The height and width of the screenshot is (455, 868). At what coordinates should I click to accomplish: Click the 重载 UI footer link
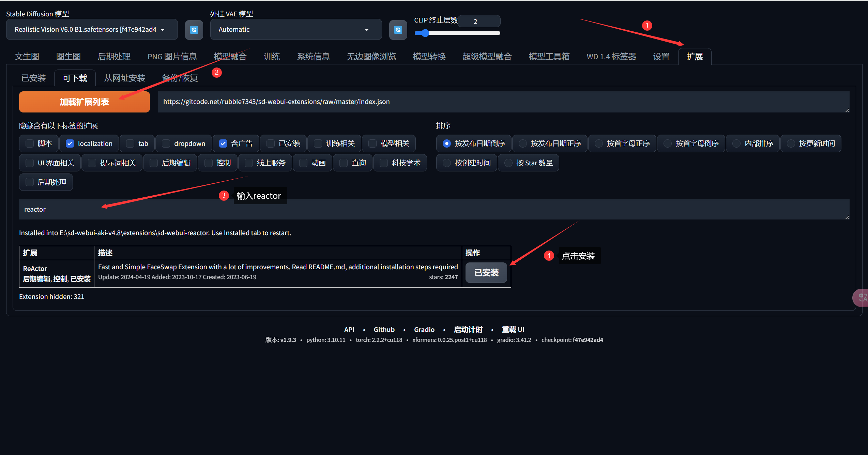[513, 330]
